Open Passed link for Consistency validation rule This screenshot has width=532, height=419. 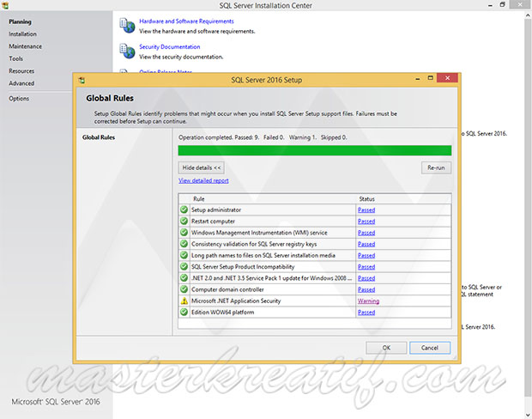(366, 244)
